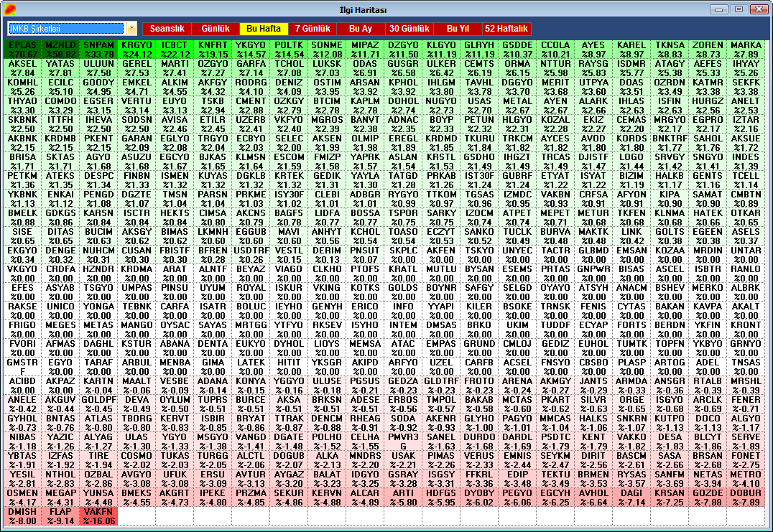Click the AKSEL stock cell
773x532 pixels.
(23, 68)
